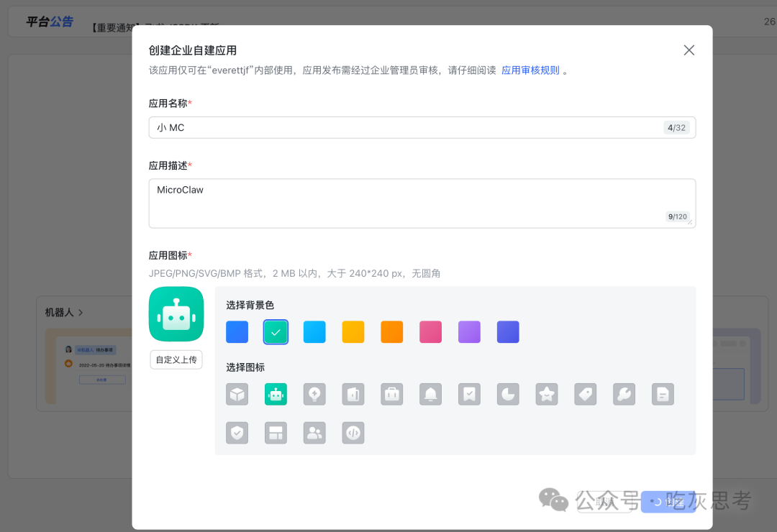The image size is (777, 532).
Task: Set background color to blue
Action: pos(237,332)
